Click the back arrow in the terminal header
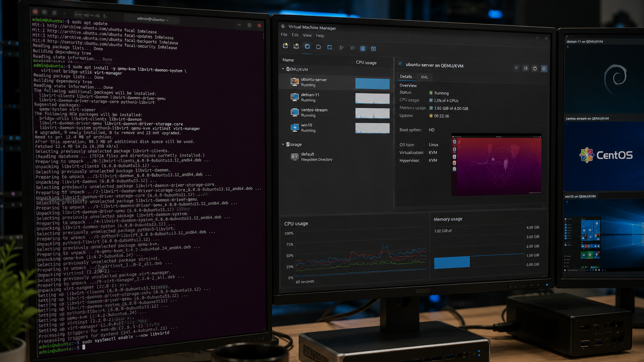This screenshot has width=644, height=362. (65, 13)
